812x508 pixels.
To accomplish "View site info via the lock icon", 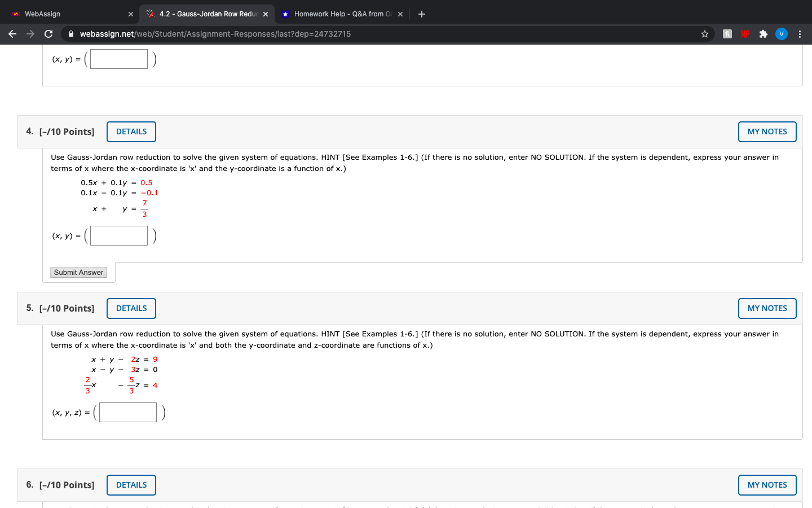I will [x=71, y=34].
